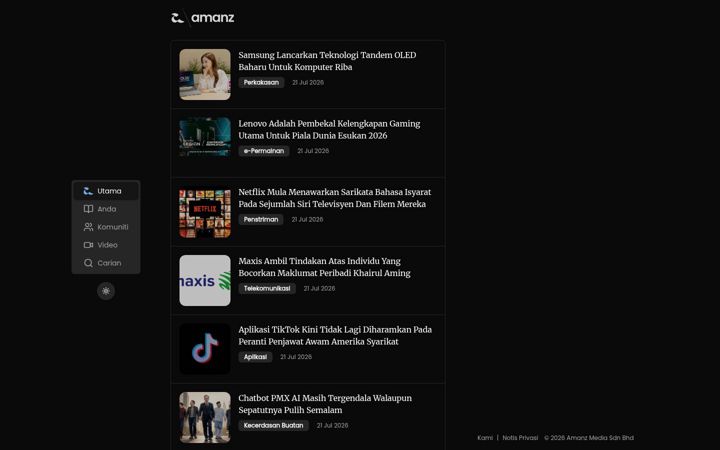720x450 pixels.
Task: Open the Notis Privasi footer link
Action: (x=520, y=438)
